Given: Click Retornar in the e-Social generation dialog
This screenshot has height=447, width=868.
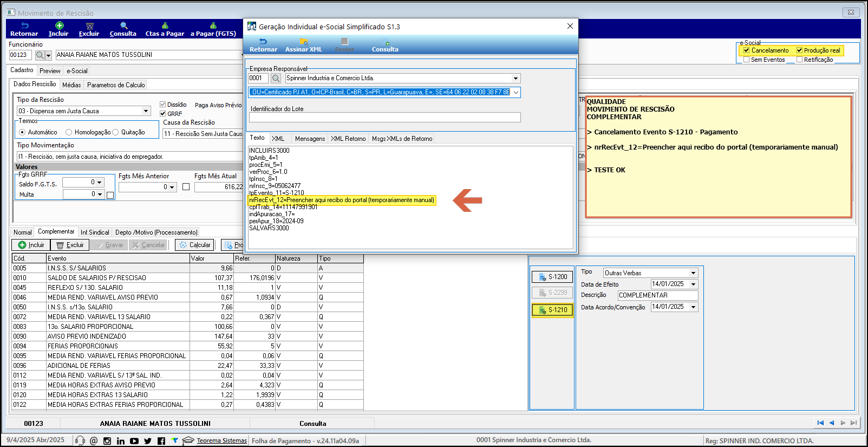Looking at the screenshot, I should (x=263, y=45).
